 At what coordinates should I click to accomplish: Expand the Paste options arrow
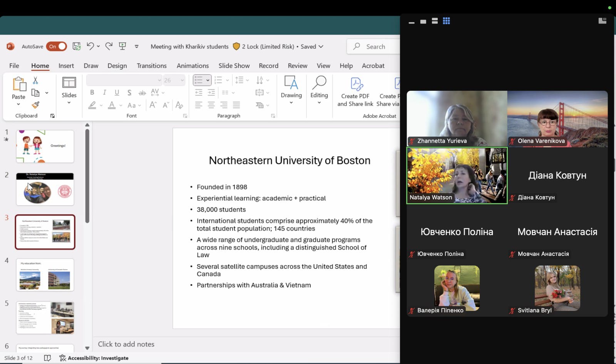18,104
